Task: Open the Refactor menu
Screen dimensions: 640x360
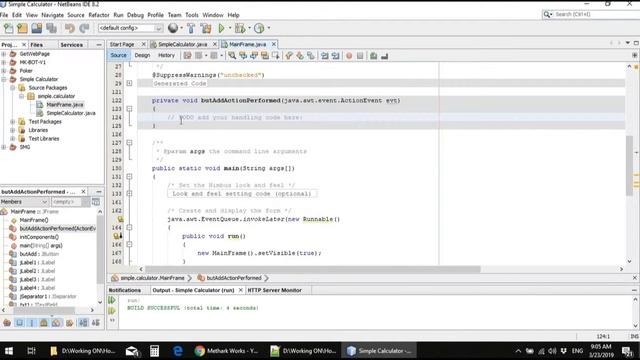Action: 99,15
